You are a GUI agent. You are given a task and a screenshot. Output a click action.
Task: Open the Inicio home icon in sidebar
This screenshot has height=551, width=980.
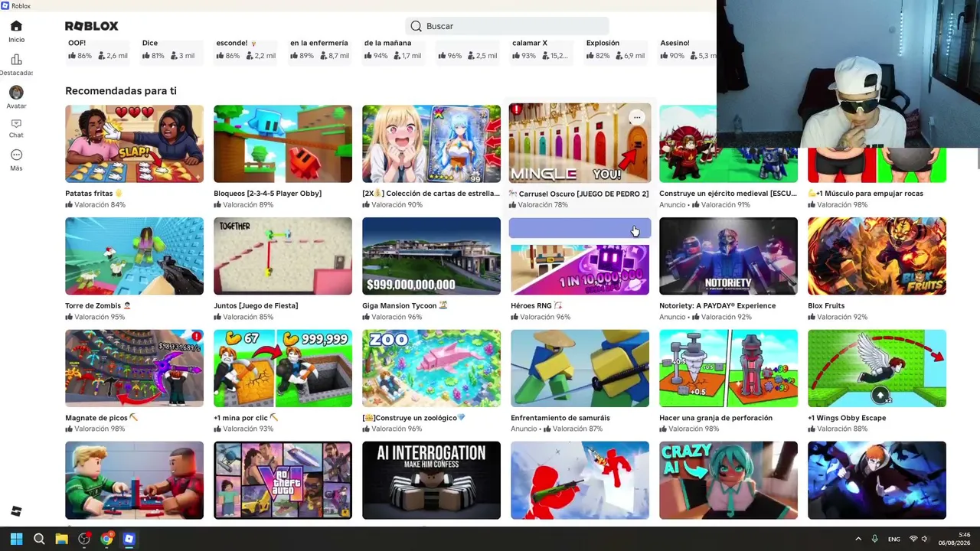click(x=16, y=26)
